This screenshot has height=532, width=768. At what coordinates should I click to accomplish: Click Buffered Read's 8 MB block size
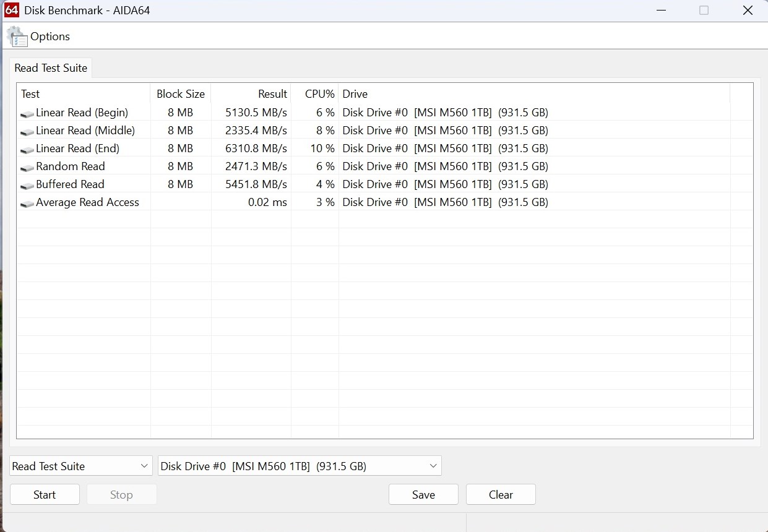[180, 184]
